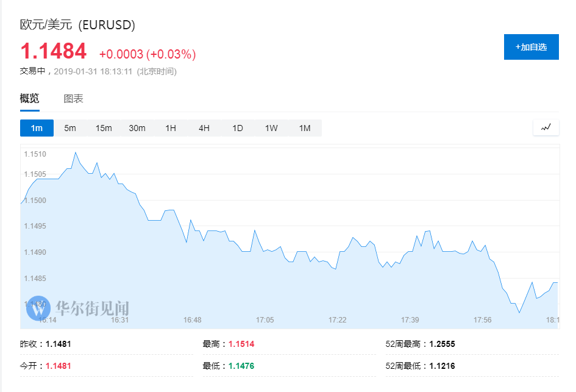The width and height of the screenshot is (576, 392).
Task: Show the 1D daily chart
Action: click(x=238, y=128)
